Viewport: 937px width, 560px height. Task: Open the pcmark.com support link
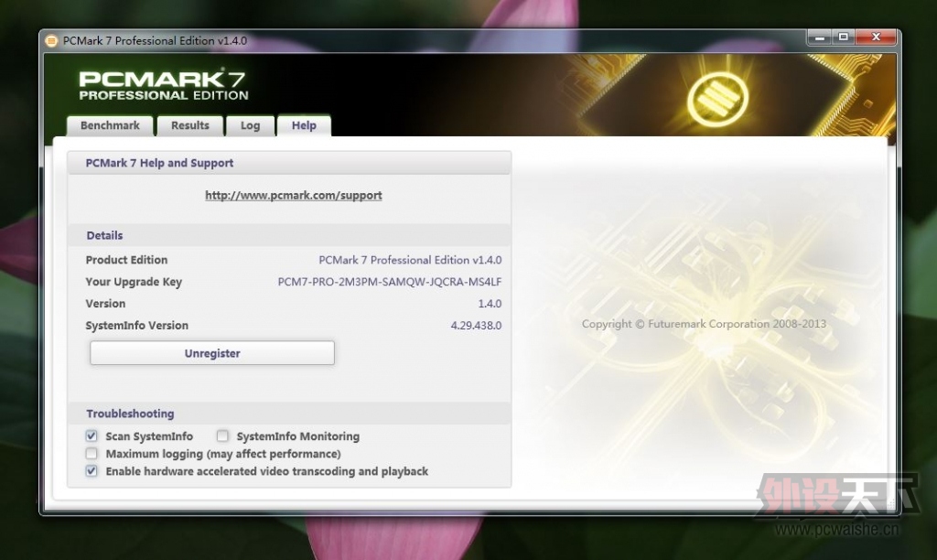click(x=294, y=196)
